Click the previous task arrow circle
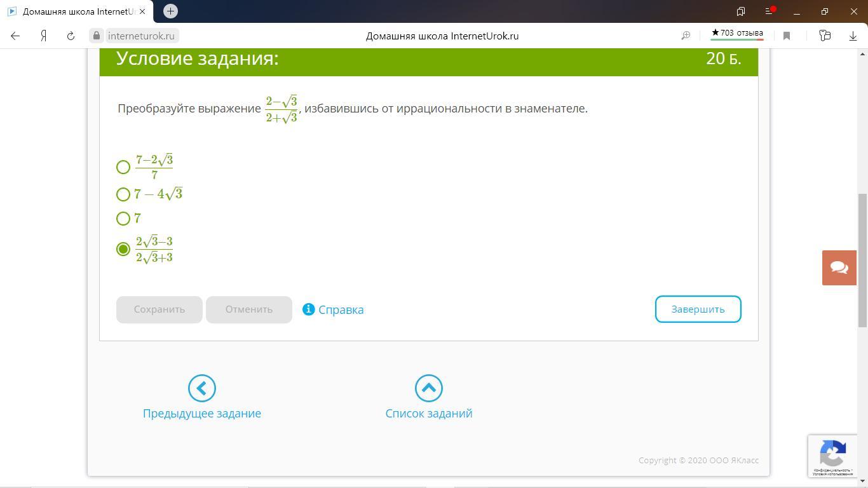 [202, 388]
